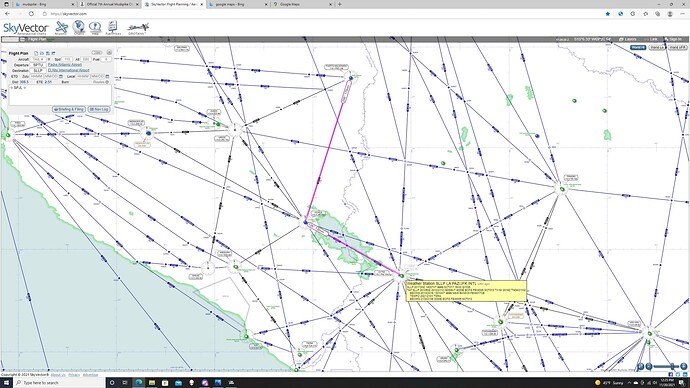Open a new browser tab with plus button
The width and height of the screenshot is (690, 388).
pyautogui.click(x=339, y=4)
